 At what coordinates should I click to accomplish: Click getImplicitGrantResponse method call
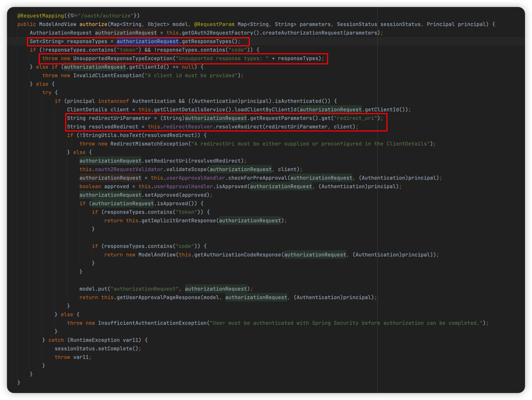178,220
